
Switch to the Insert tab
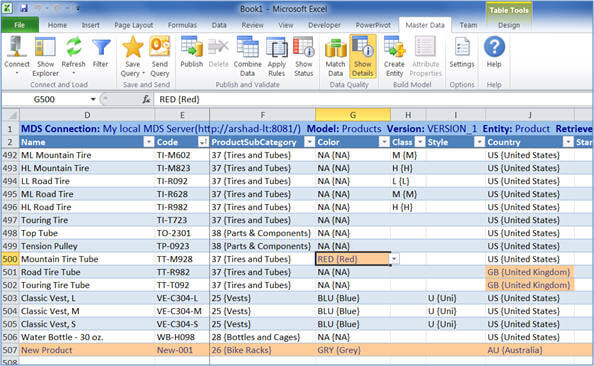tap(91, 25)
